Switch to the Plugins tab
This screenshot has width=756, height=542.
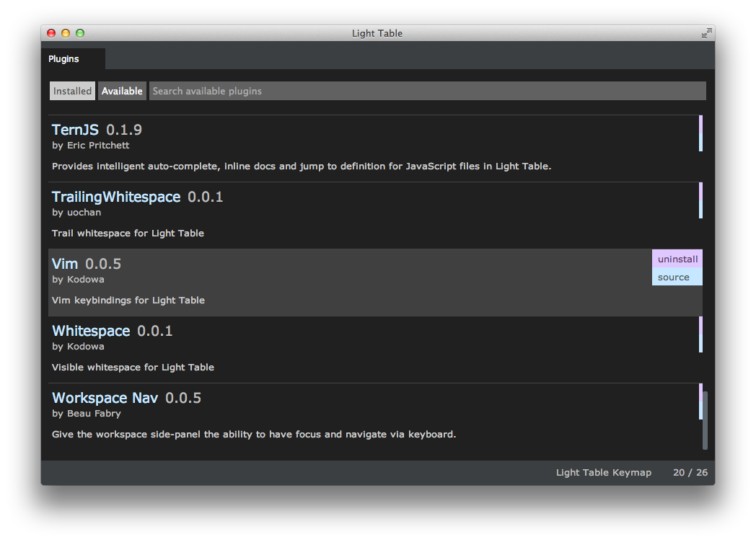pos(64,59)
